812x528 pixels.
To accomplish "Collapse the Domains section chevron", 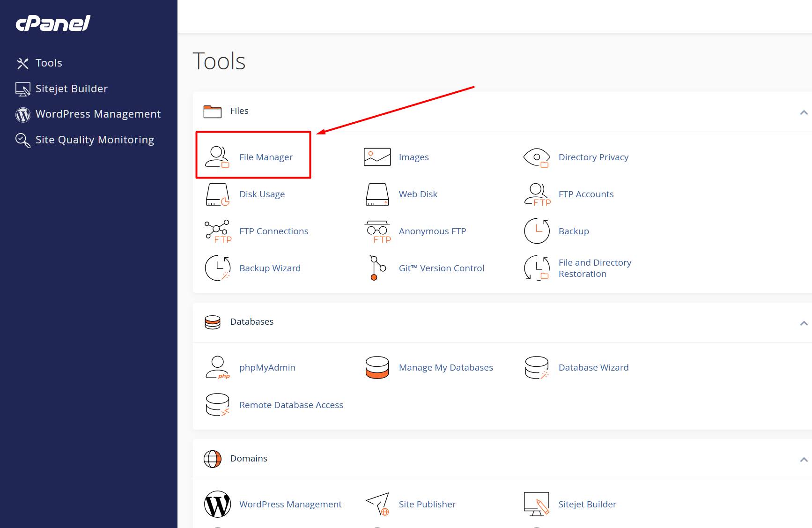I will tap(804, 460).
